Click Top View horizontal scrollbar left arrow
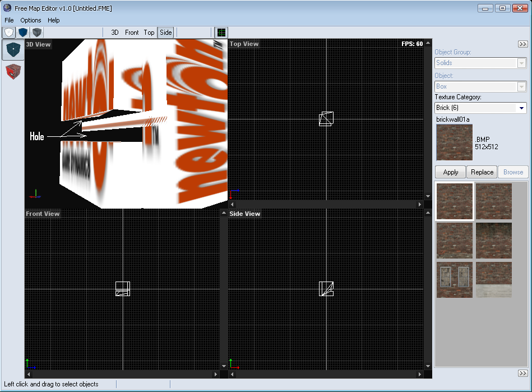This screenshot has height=392, width=532. (232, 204)
